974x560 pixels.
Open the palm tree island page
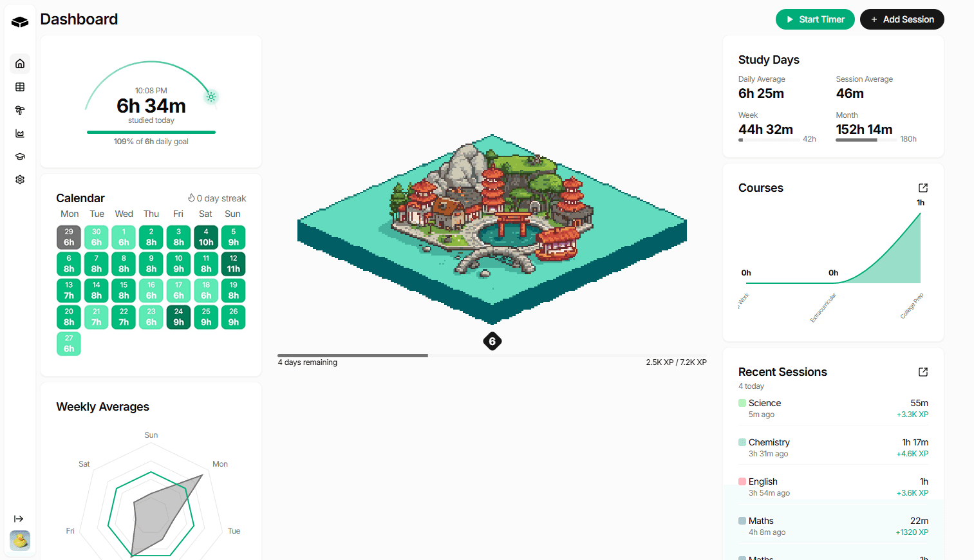[x=20, y=110]
